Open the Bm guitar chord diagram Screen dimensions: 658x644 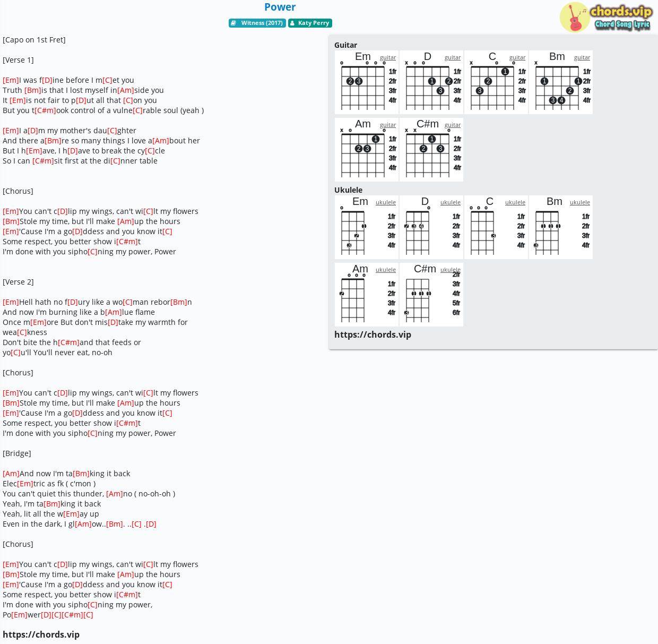561,82
